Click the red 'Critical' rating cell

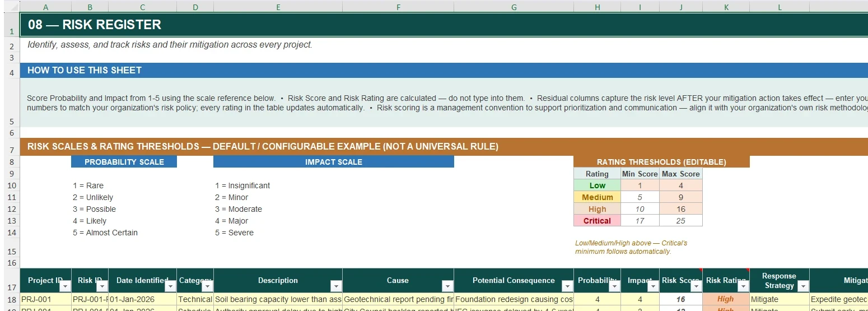tap(597, 221)
